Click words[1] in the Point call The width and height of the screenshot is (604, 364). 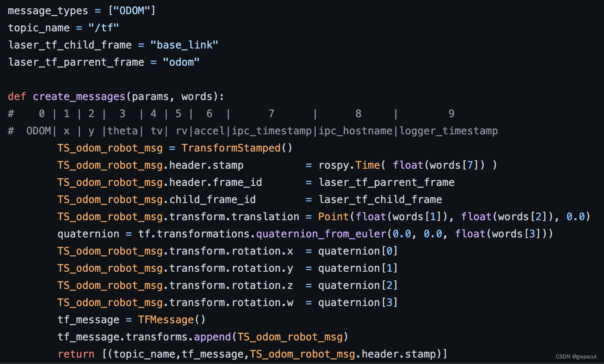(418, 217)
